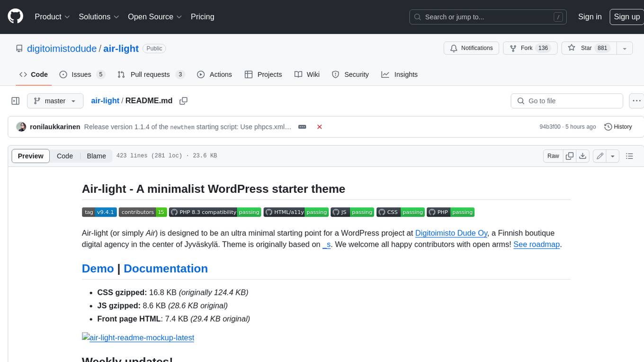644x362 pixels.
Task: Open air-light breadcrumb link
Action: coord(105,101)
